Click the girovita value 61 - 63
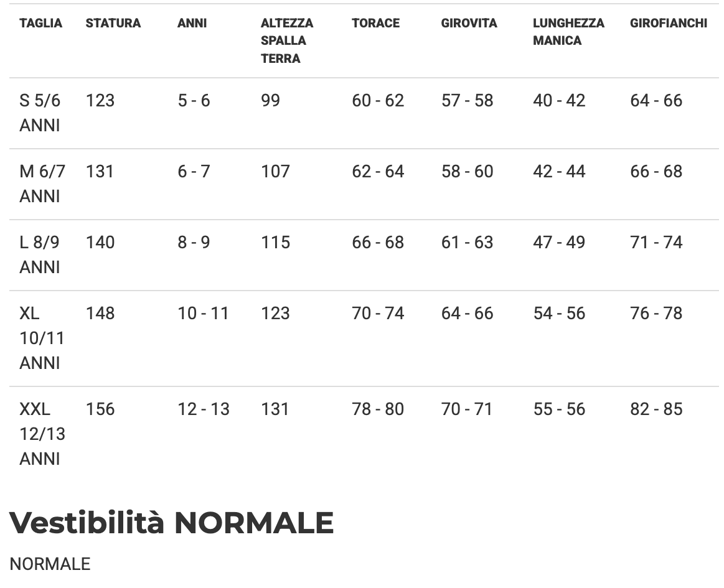The height and width of the screenshot is (588, 724). click(x=467, y=243)
